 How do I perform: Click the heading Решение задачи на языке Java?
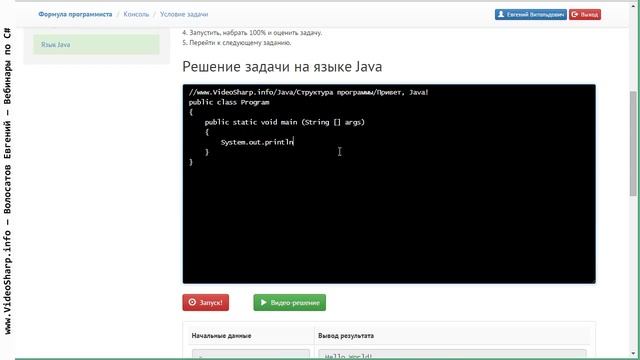click(282, 67)
